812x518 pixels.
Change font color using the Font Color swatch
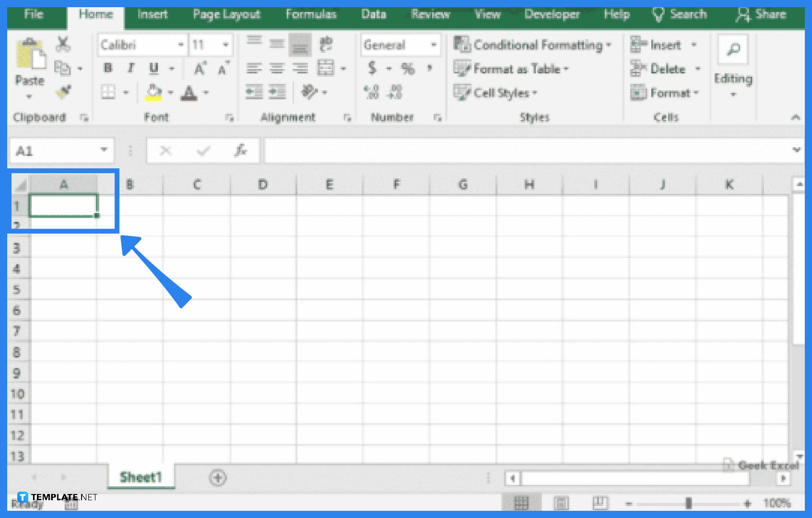coord(188,92)
